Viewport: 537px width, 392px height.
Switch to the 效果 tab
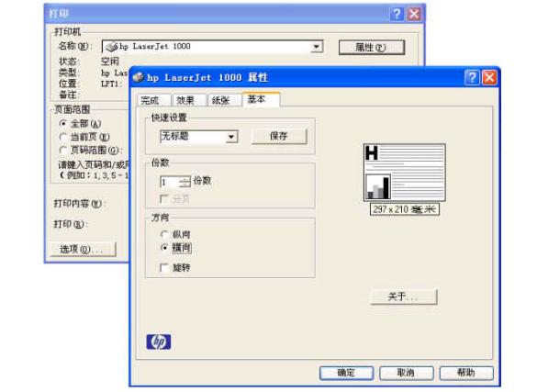pyautogui.click(x=189, y=100)
